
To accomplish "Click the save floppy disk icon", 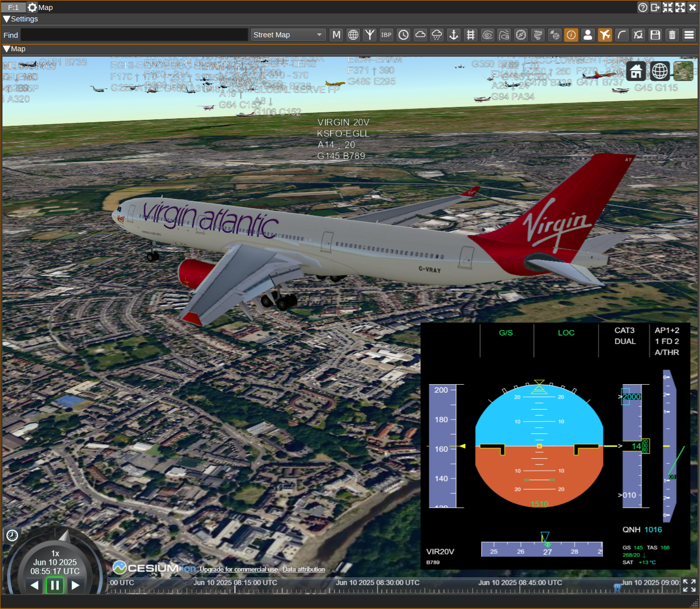I will tap(655, 35).
